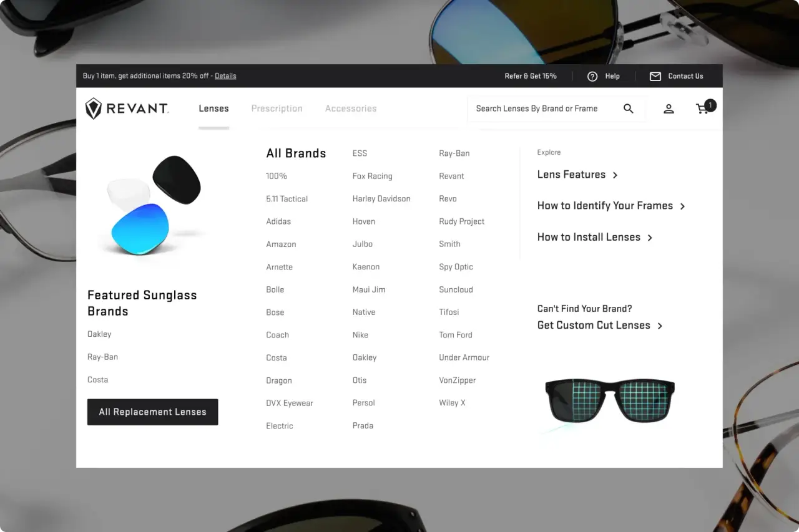Click the colored lenses product image
Viewport: 799px width, 532px height.
[x=153, y=206]
